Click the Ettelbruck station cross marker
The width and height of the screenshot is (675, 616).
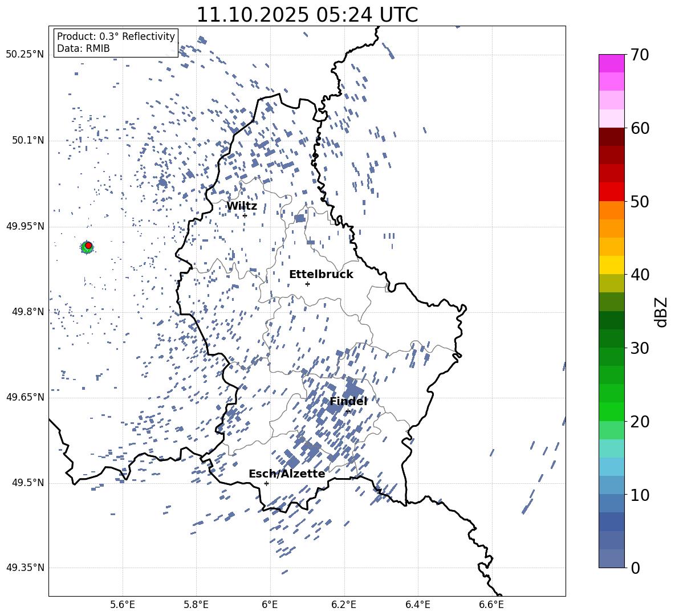[x=307, y=284]
